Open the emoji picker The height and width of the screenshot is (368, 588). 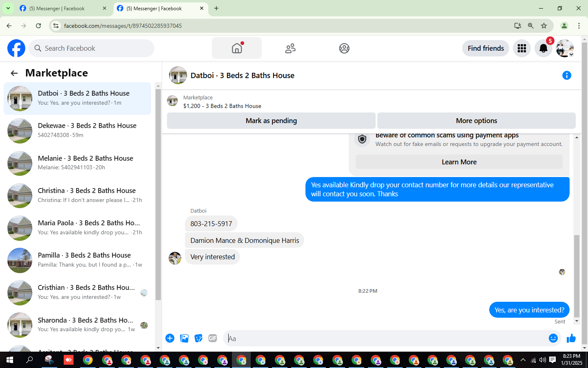pyautogui.click(x=553, y=338)
